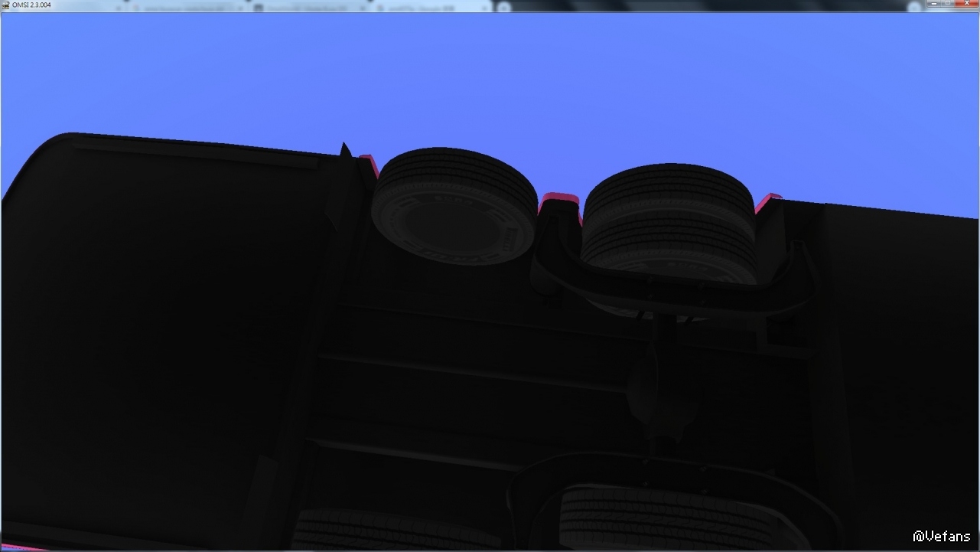Close the OMSI 2.3.004 window
Image resolution: width=980 pixels, height=552 pixels.
click(x=967, y=4)
